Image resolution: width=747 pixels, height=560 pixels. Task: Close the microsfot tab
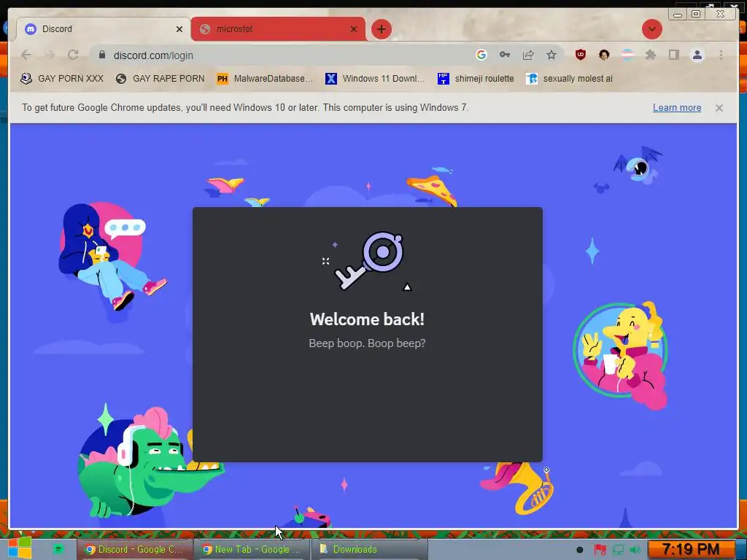click(354, 29)
